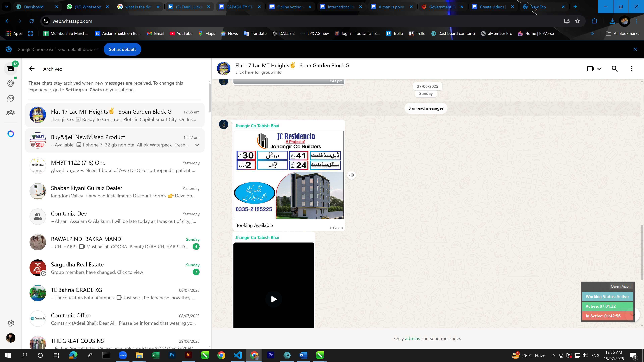Open the chat menu three dots
Screen dimensions: 644x362
631,69
